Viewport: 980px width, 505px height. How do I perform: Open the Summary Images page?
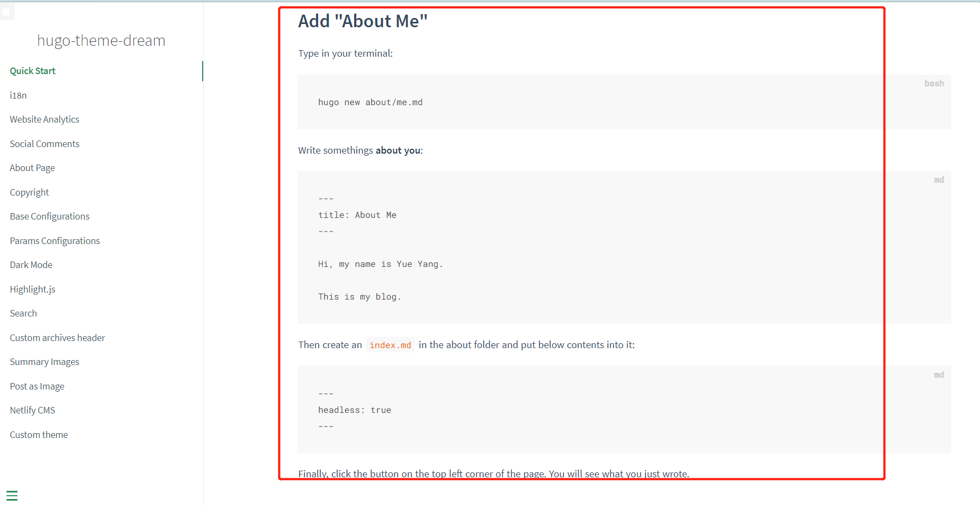44,362
